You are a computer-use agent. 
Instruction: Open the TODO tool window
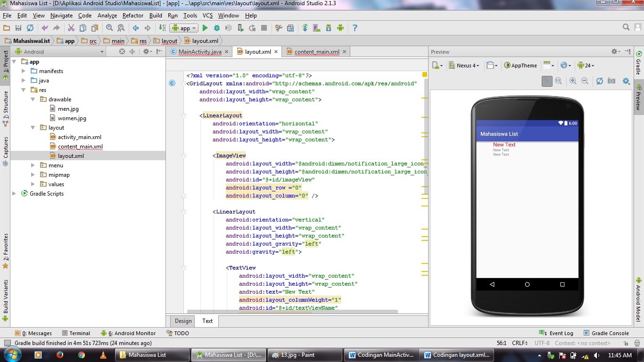pos(178,333)
